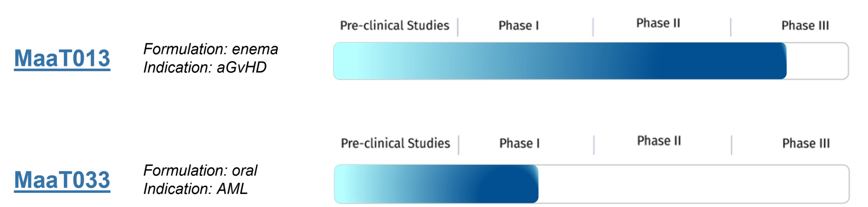Click the 'Formulation: enema' text
Viewport: 868px width, 207px height.
coord(211,49)
